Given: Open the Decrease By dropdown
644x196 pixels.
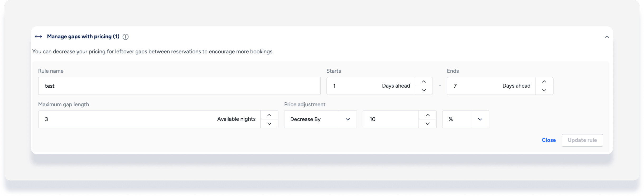Looking at the screenshot, I should pos(320,119).
